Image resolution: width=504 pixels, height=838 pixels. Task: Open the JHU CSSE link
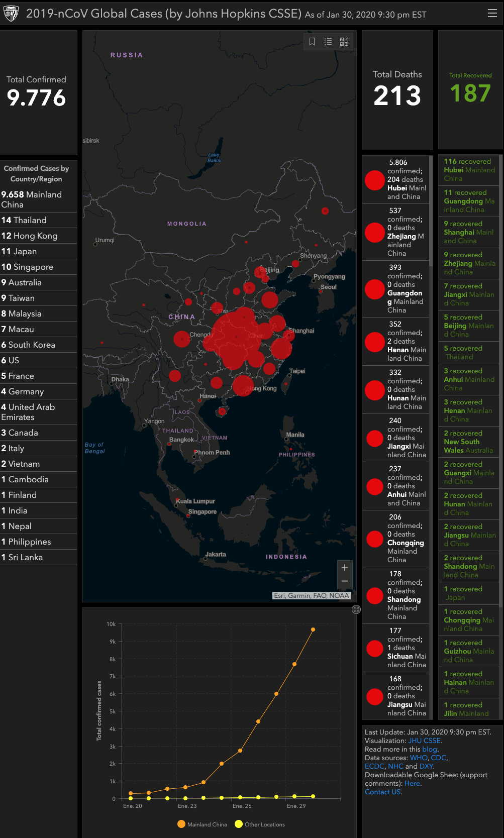pyautogui.click(x=424, y=741)
